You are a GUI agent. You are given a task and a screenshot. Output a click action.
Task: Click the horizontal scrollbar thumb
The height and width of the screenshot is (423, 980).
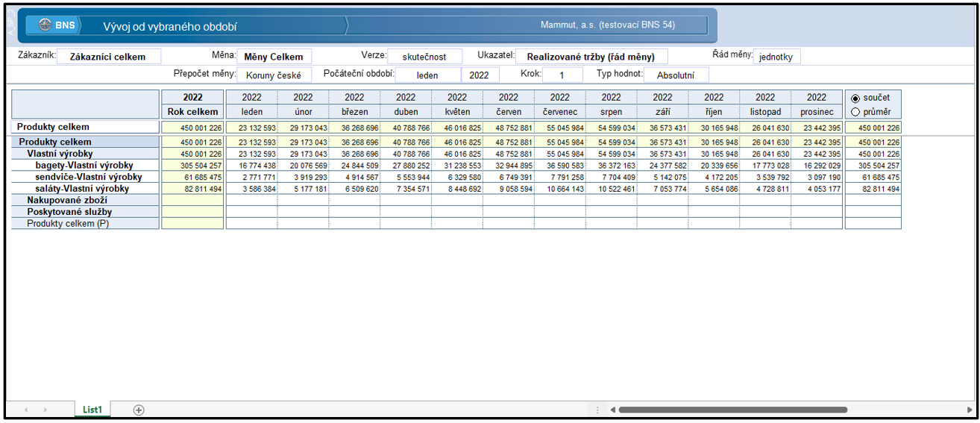(732, 410)
